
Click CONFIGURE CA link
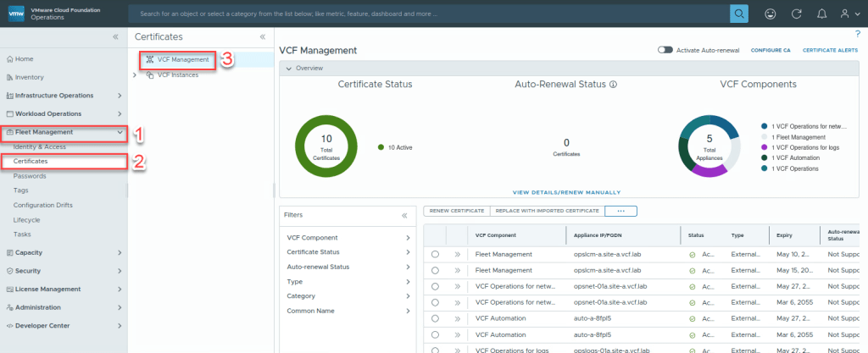[x=770, y=50]
